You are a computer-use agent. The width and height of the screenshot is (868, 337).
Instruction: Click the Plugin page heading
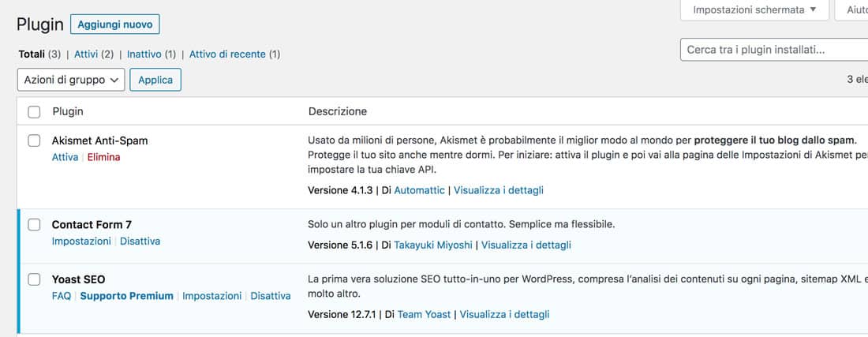(40, 25)
